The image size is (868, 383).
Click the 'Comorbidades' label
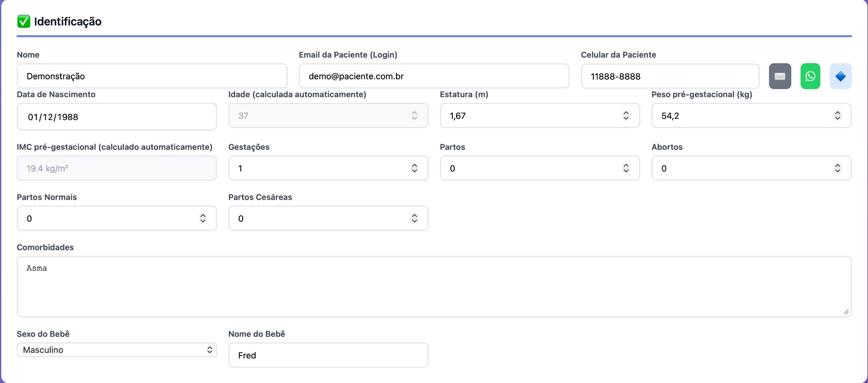point(45,247)
